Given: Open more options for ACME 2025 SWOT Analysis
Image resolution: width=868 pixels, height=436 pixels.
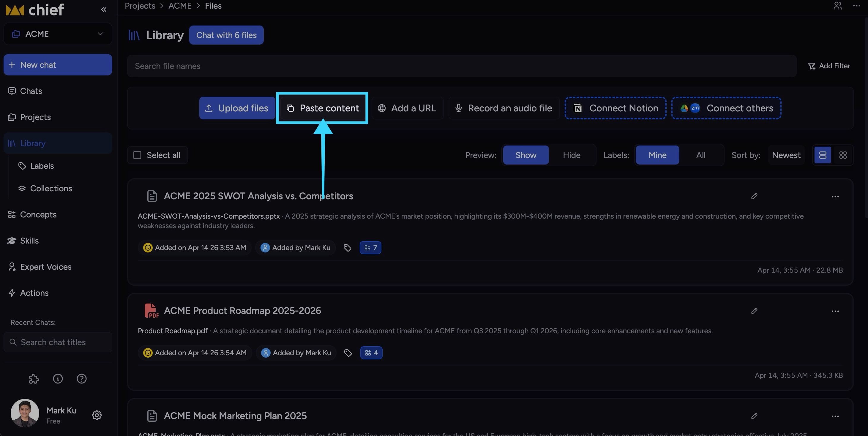Looking at the screenshot, I should pyautogui.click(x=835, y=196).
